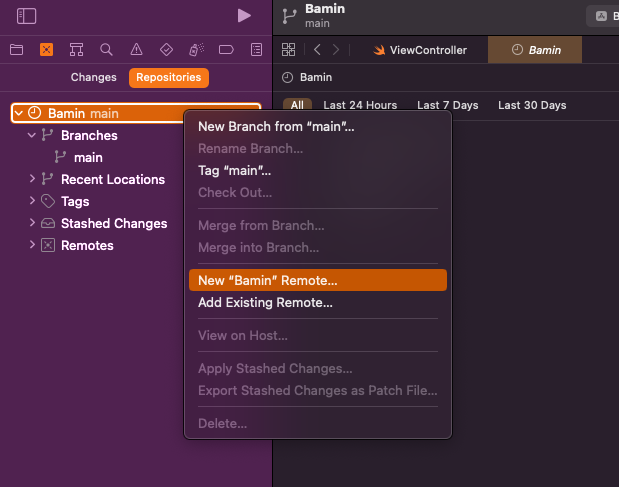Select the Recent Locations row label
619x487 pixels.
pyautogui.click(x=113, y=180)
